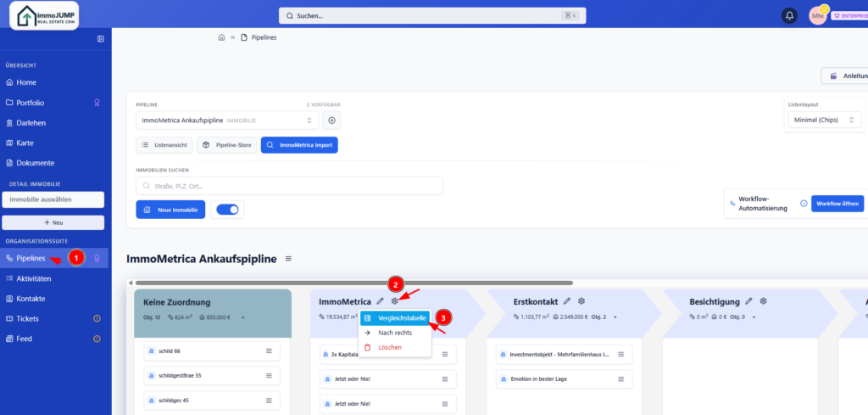
Task: Click the gear icon beside ImmoMetrica stage
Action: tap(395, 301)
